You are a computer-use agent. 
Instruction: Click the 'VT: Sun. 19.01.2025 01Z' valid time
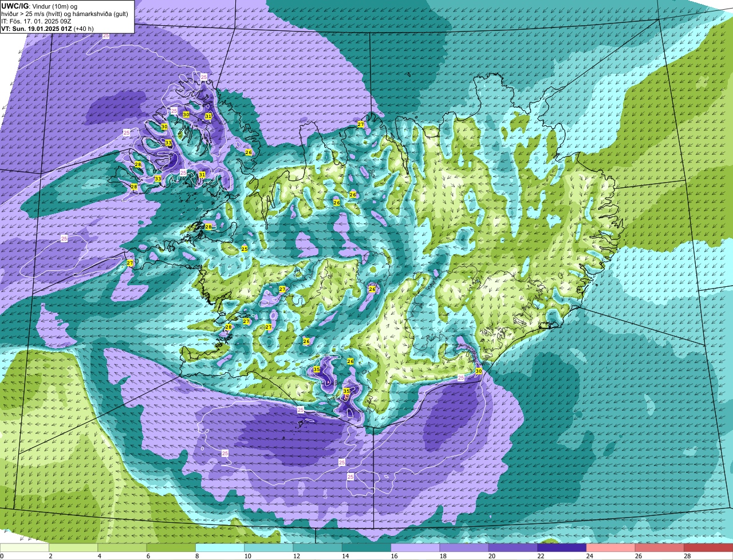(x=36, y=28)
